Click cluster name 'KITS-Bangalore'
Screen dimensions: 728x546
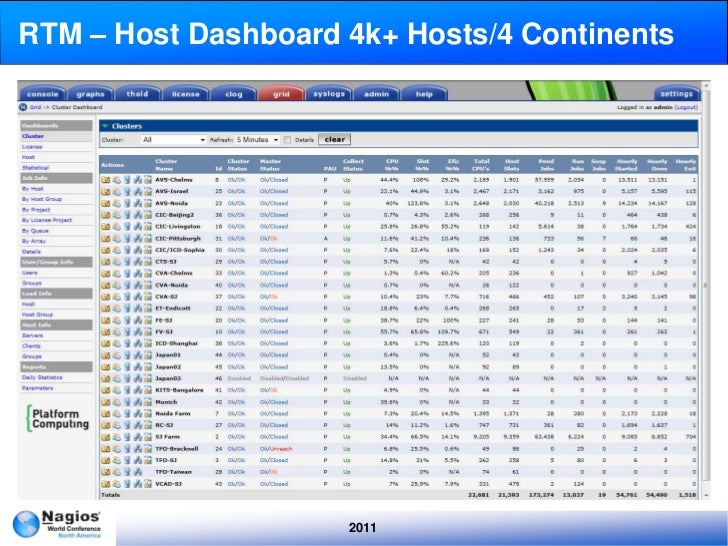(179, 390)
